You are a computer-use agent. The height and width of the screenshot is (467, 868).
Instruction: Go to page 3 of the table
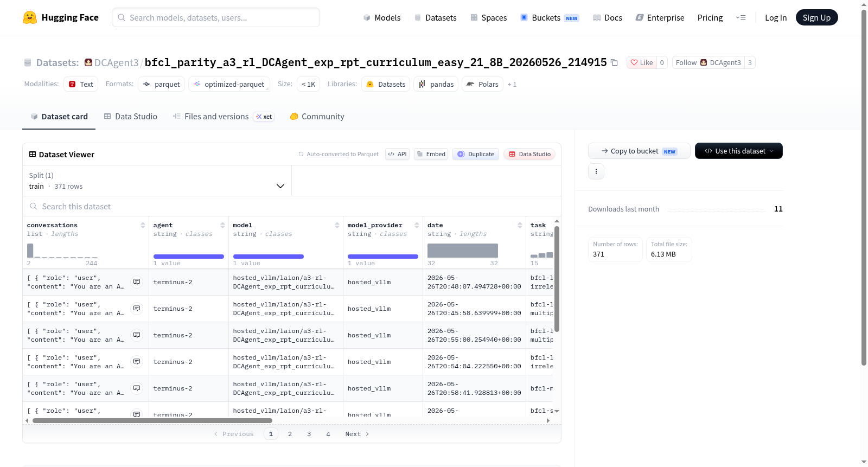309,434
